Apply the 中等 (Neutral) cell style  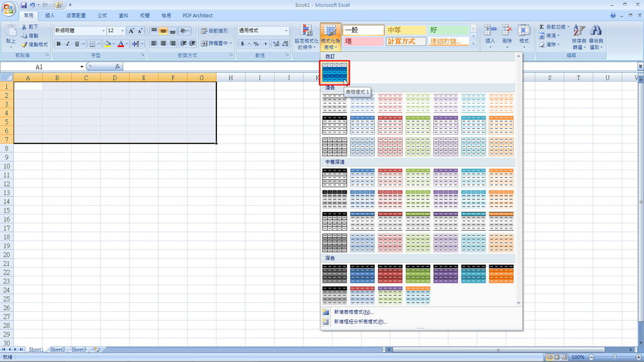click(406, 30)
